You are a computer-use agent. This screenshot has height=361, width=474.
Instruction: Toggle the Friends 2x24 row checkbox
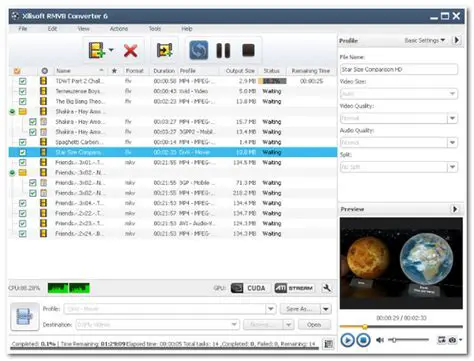[23, 234]
